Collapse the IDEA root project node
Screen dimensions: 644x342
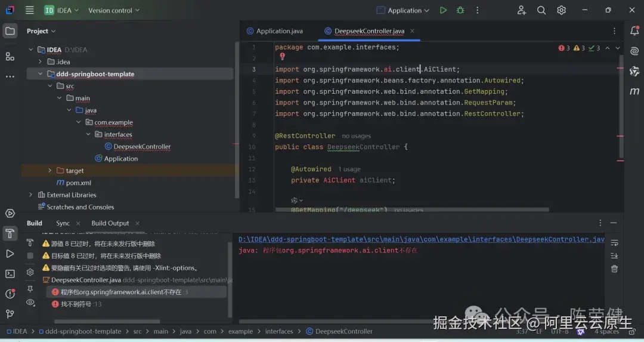pos(31,50)
